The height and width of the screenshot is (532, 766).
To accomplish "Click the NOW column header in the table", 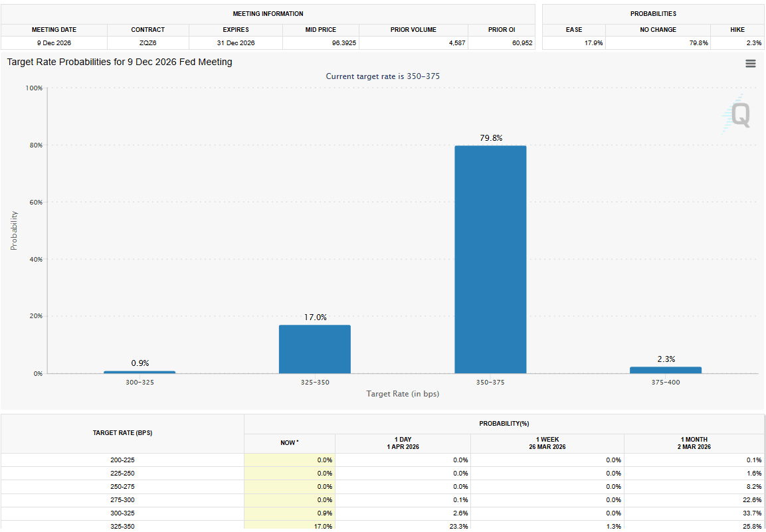I will (290, 443).
